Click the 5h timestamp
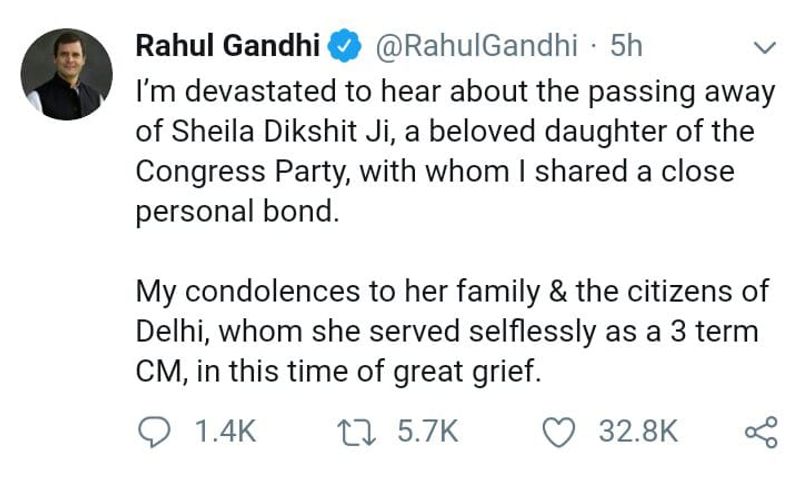This screenshot has width=800, height=478. [626, 46]
